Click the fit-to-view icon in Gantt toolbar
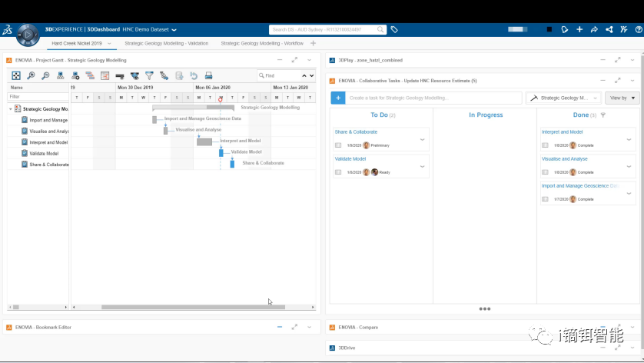644x363 pixels. 16,75
